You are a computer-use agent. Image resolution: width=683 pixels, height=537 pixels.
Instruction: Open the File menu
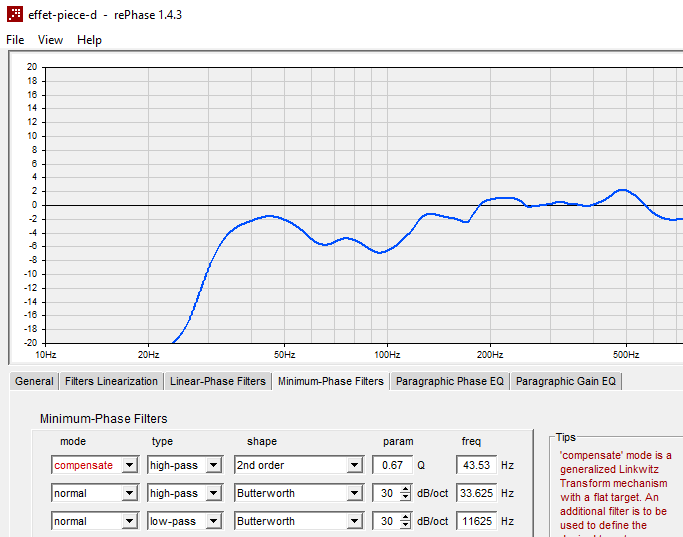pos(15,40)
